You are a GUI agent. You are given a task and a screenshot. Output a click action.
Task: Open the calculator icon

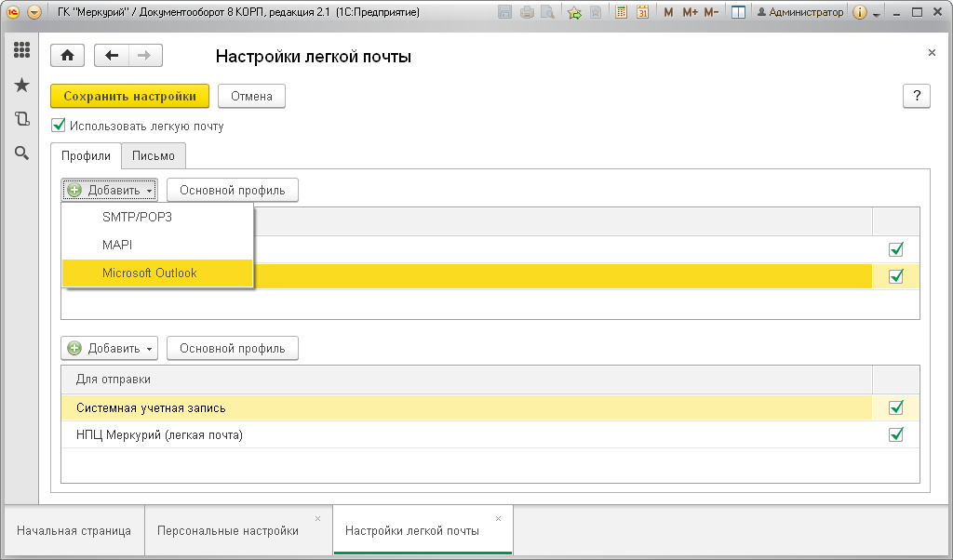click(x=621, y=11)
